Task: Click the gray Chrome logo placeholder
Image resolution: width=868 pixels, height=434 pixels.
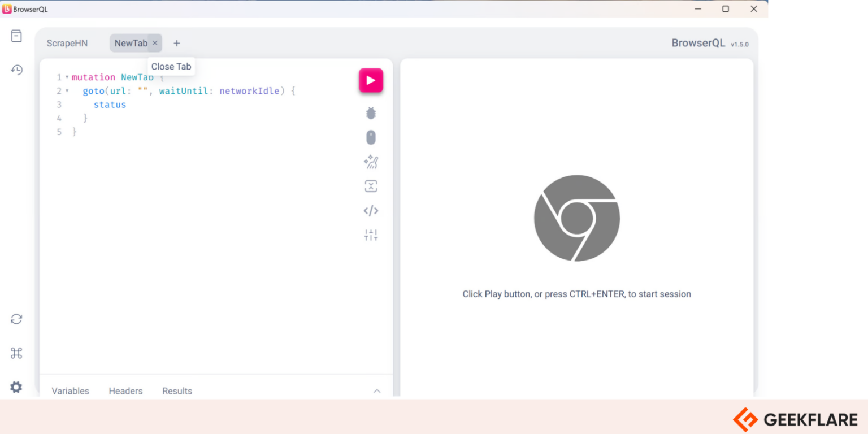Action: tap(577, 218)
